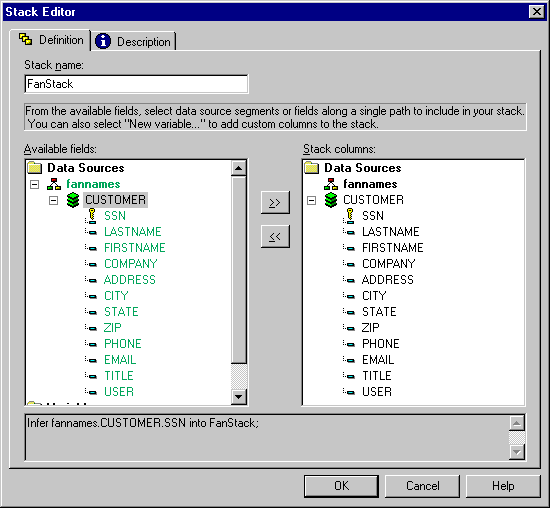Click ZIP field icon in Available fields
The height and width of the screenshot is (508, 550).
click(91, 328)
